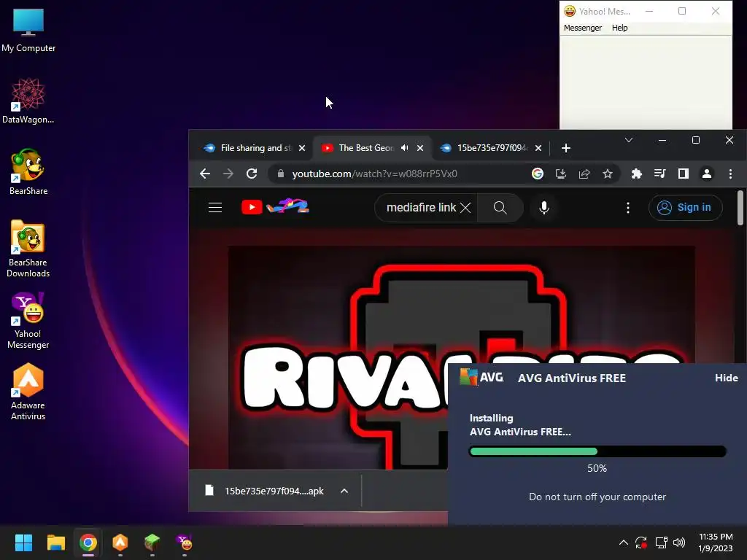The height and width of the screenshot is (560, 747).
Task: Switch to File sharing and storage tab
Action: [x=253, y=148]
